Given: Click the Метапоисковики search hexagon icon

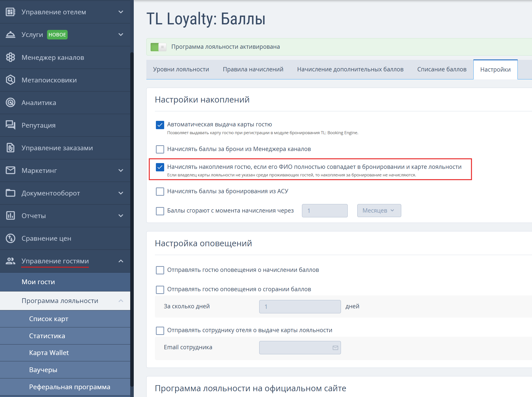Looking at the screenshot, I should click(x=10, y=80).
